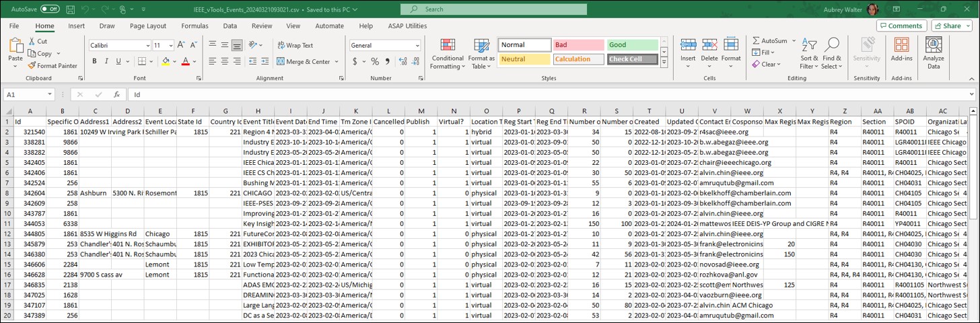Click the Increase Decimal icon

click(x=402, y=61)
